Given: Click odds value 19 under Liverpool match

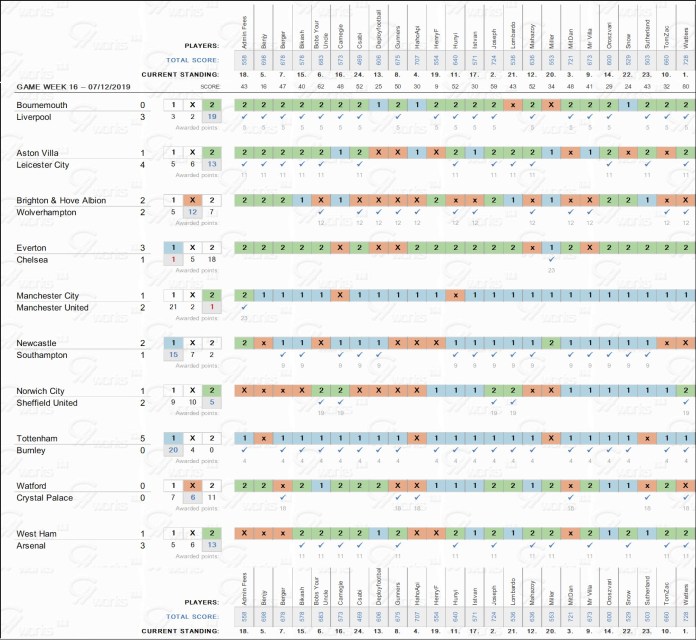Looking at the screenshot, I should point(210,117).
